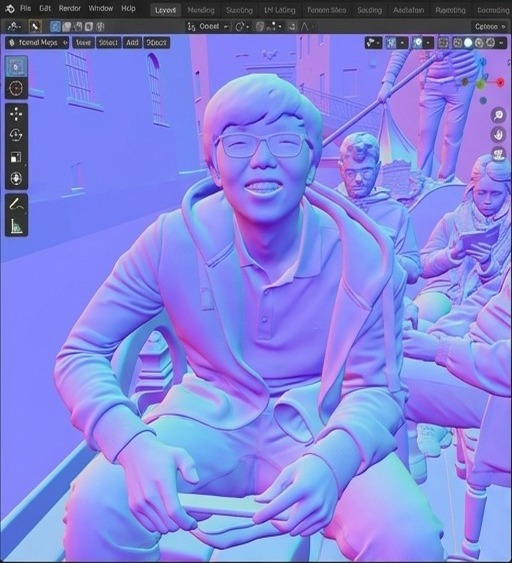Toggle viewport gizmos visibility
This screenshot has height=563, width=512.
click(391, 43)
